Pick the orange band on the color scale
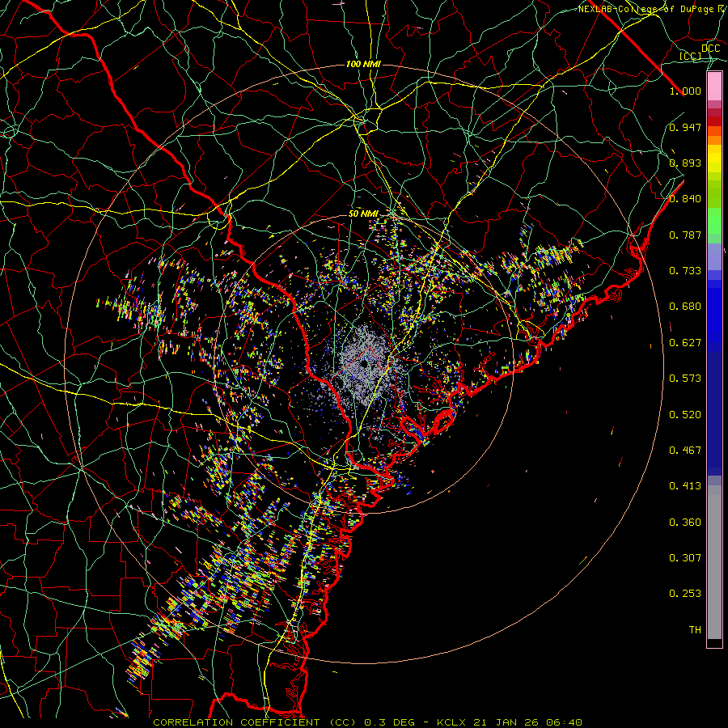Viewport: 728px width, 728px height. [714, 140]
